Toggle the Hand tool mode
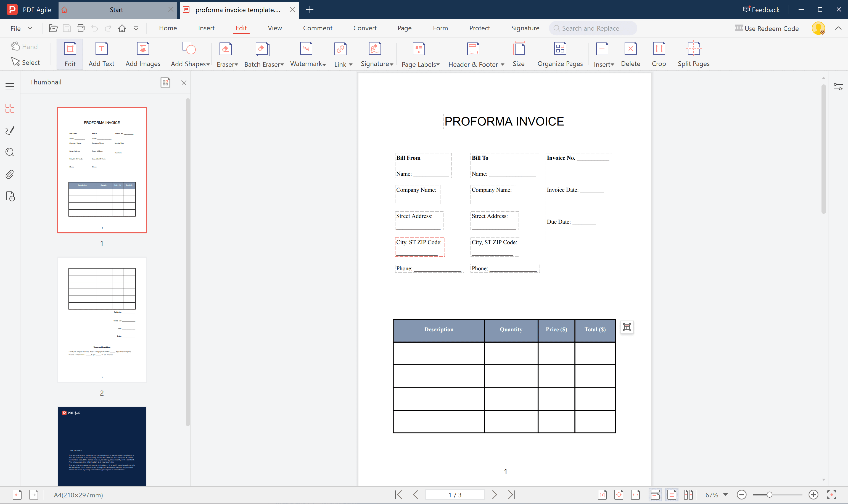 click(x=25, y=47)
